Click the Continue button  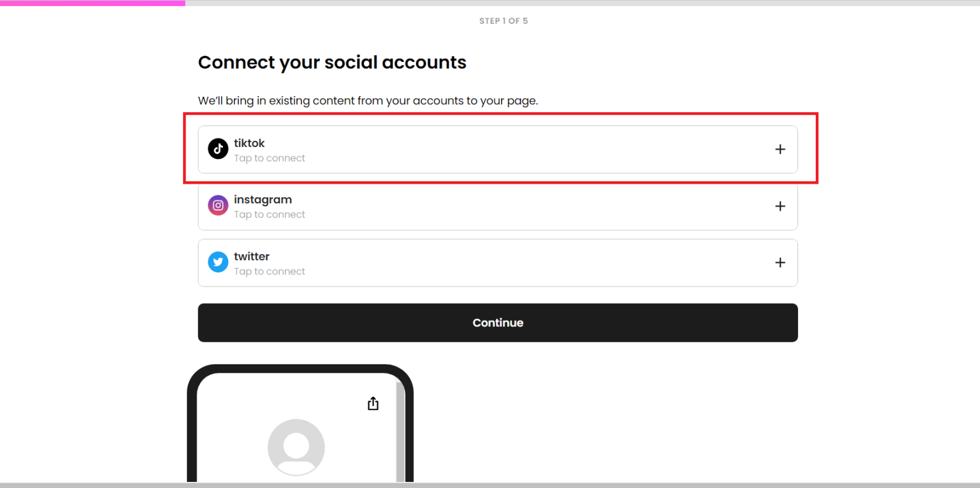[497, 323]
